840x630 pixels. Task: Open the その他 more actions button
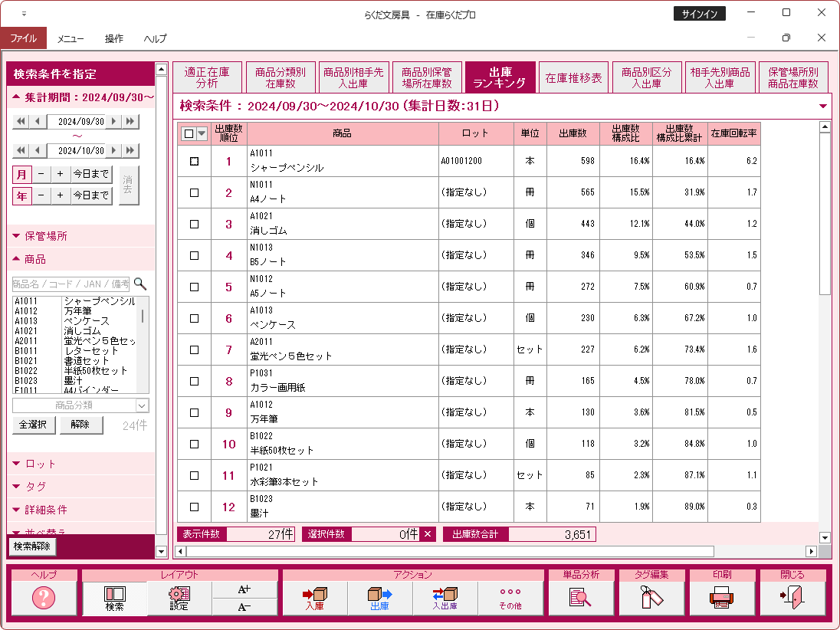click(510, 598)
